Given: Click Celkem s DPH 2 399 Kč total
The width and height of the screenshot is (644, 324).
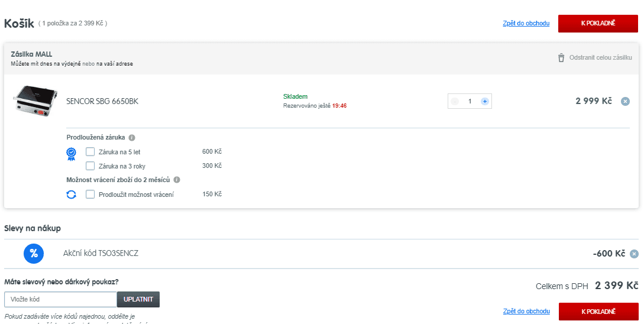Looking at the screenshot, I should (587, 286).
